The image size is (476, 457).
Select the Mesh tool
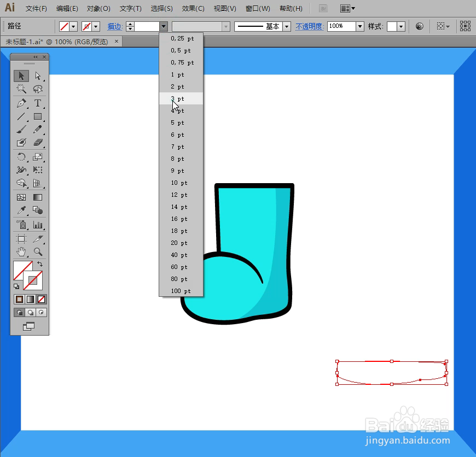pos(21,197)
